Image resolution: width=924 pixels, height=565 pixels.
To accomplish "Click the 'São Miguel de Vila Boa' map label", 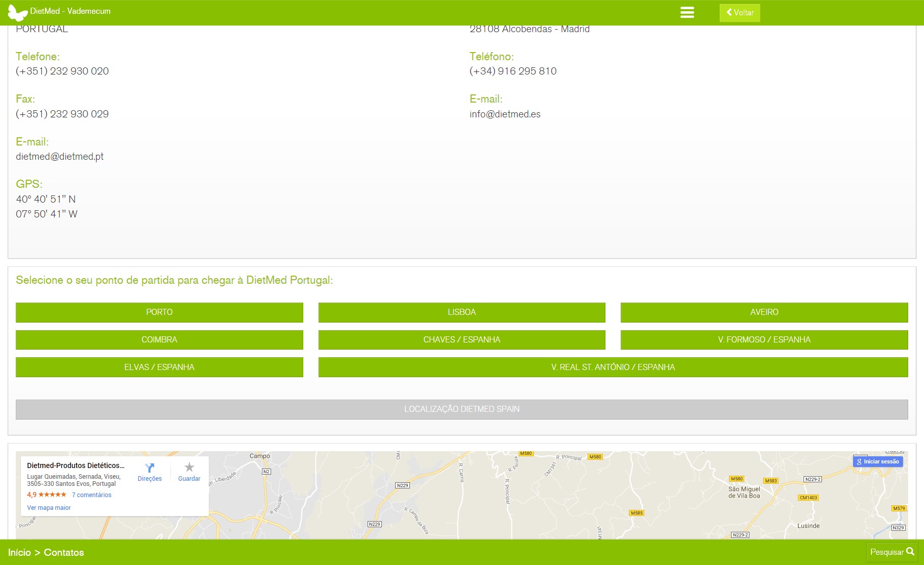I will coord(744,493).
